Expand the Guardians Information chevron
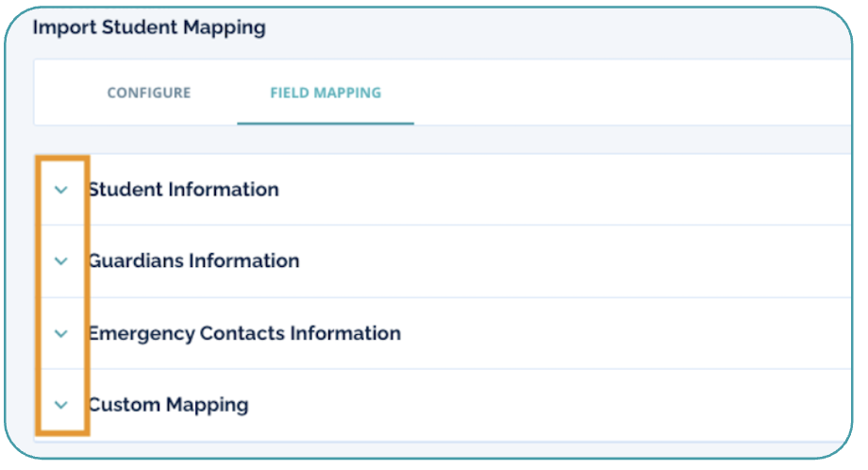This screenshot has width=868, height=470. (61, 261)
